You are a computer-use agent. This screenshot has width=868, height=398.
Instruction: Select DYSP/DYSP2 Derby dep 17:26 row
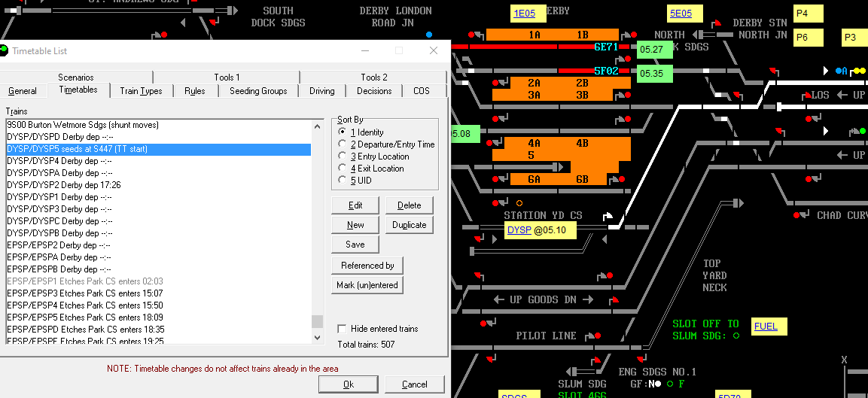158,185
